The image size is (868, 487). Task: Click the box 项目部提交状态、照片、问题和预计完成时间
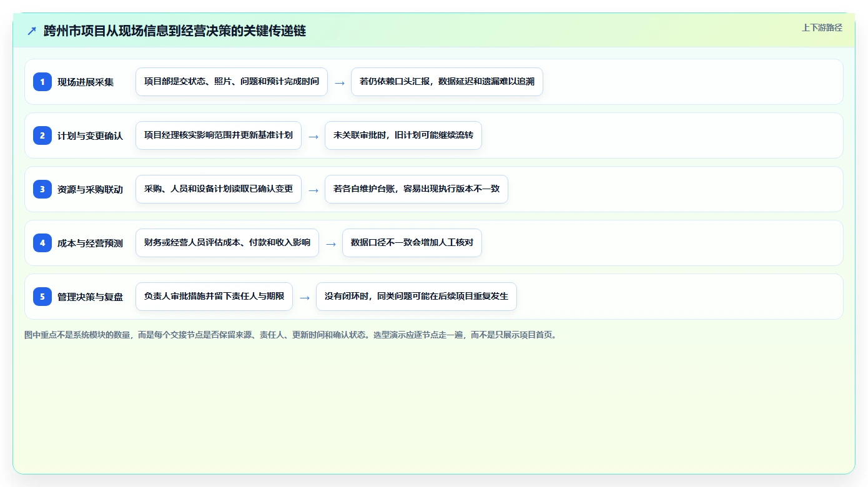coord(232,82)
